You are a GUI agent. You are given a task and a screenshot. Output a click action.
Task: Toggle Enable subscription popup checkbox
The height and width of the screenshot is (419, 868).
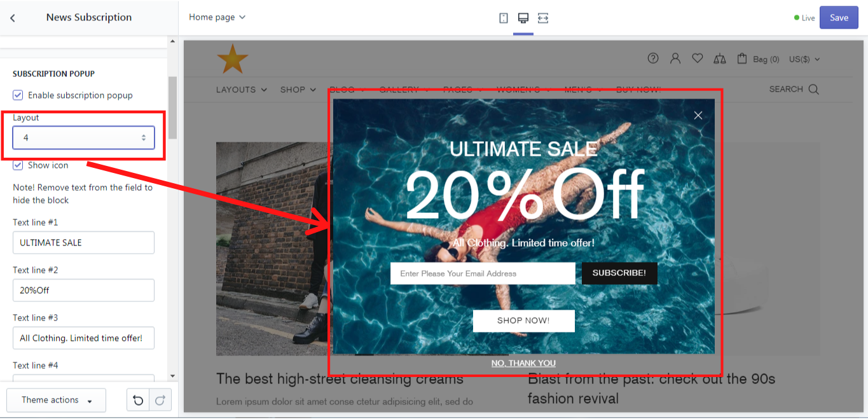point(18,95)
